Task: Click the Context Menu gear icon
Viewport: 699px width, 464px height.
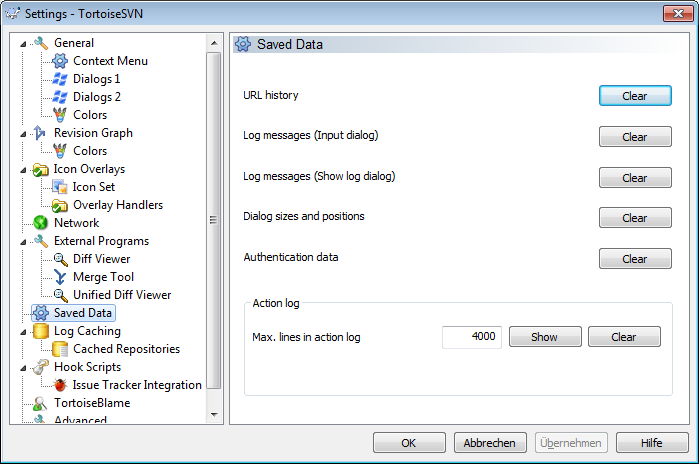Action: tap(60, 61)
